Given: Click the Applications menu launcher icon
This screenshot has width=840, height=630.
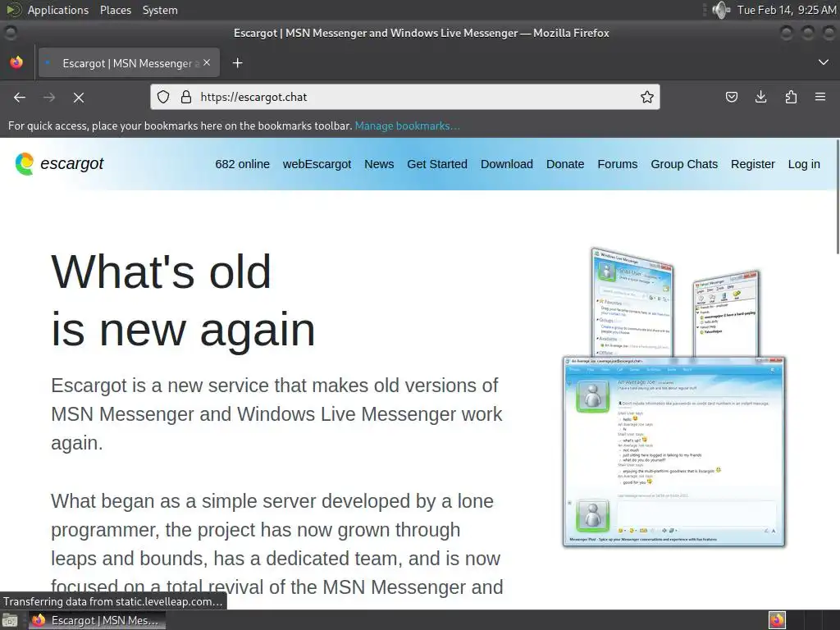Looking at the screenshot, I should pyautogui.click(x=14, y=10).
